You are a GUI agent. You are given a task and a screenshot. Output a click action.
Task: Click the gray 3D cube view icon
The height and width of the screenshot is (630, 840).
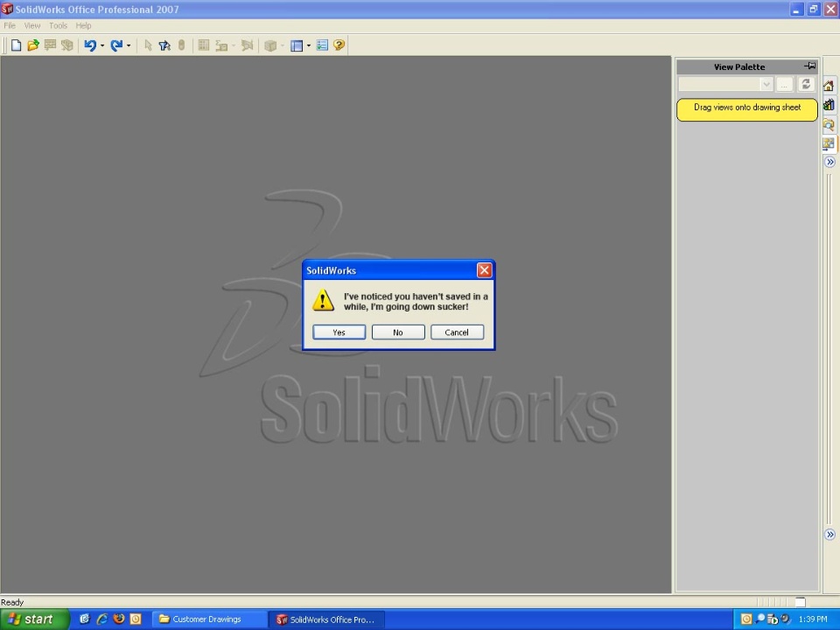tap(270, 45)
